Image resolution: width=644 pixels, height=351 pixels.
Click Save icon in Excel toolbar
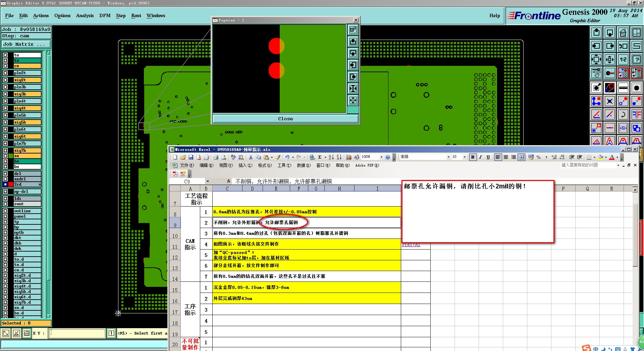coord(191,157)
